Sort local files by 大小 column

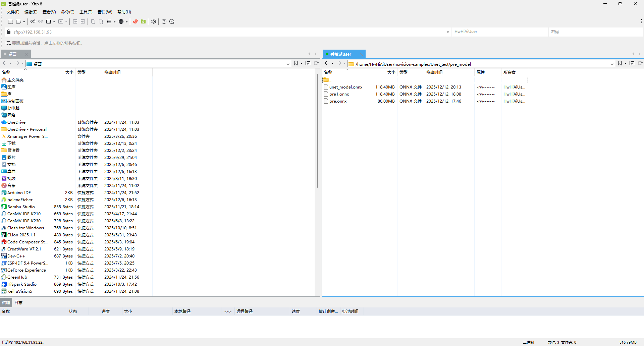point(63,72)
